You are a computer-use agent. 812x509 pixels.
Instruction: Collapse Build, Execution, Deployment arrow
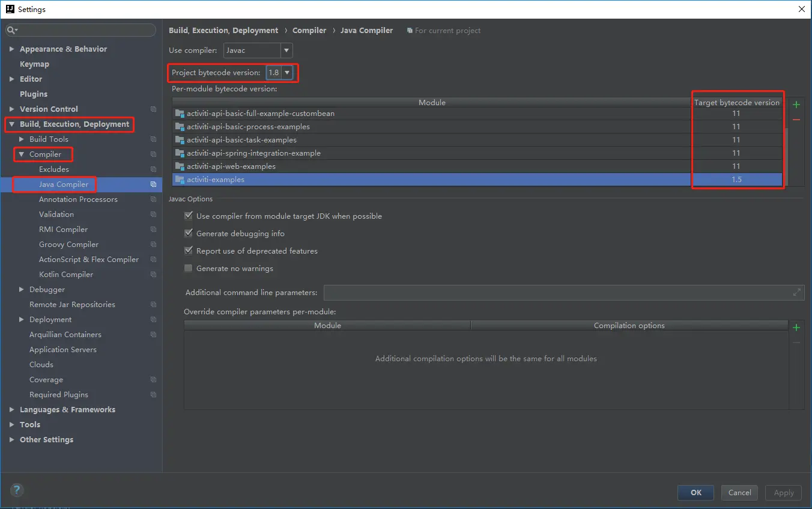(11, 124)
